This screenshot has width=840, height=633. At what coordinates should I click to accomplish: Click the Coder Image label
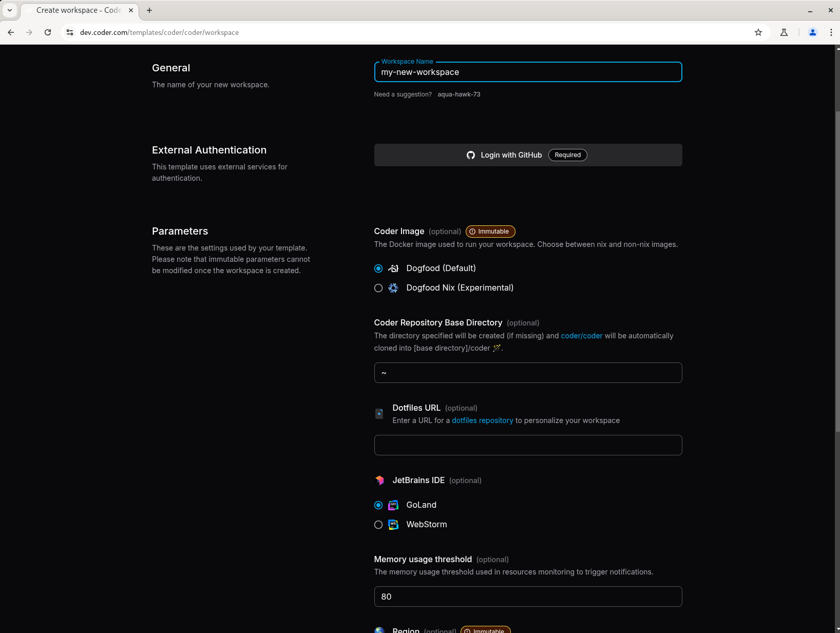[x=399, y=232]
